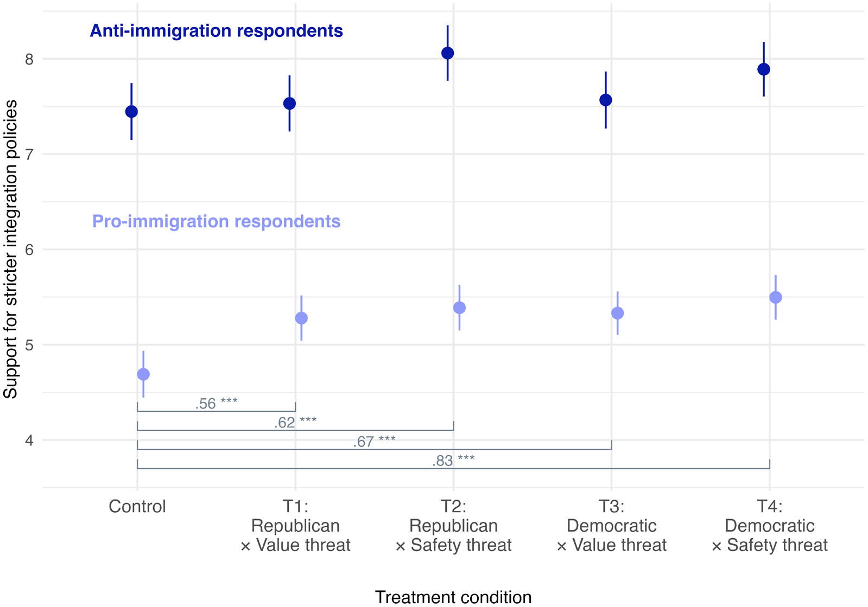Click the .62 *** difference annotation
The height and width of the screenshot is (607, 868).
pyautogui.click(x=295, y=423)
